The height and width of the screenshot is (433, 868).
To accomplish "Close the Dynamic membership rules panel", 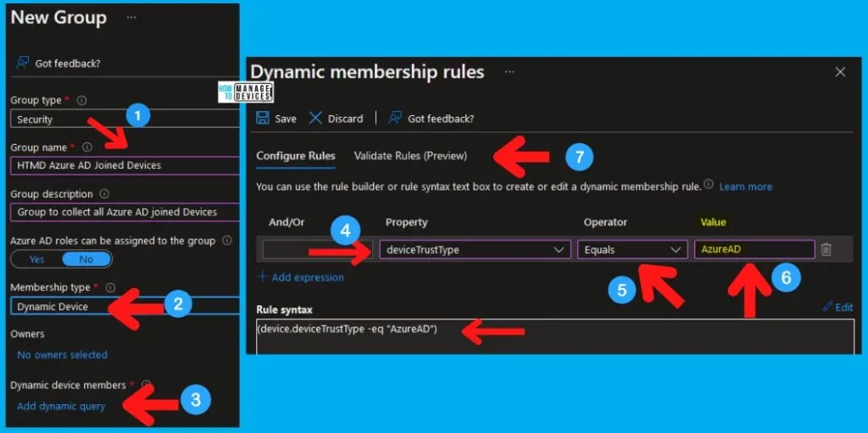I will click(x=840, y=72).
